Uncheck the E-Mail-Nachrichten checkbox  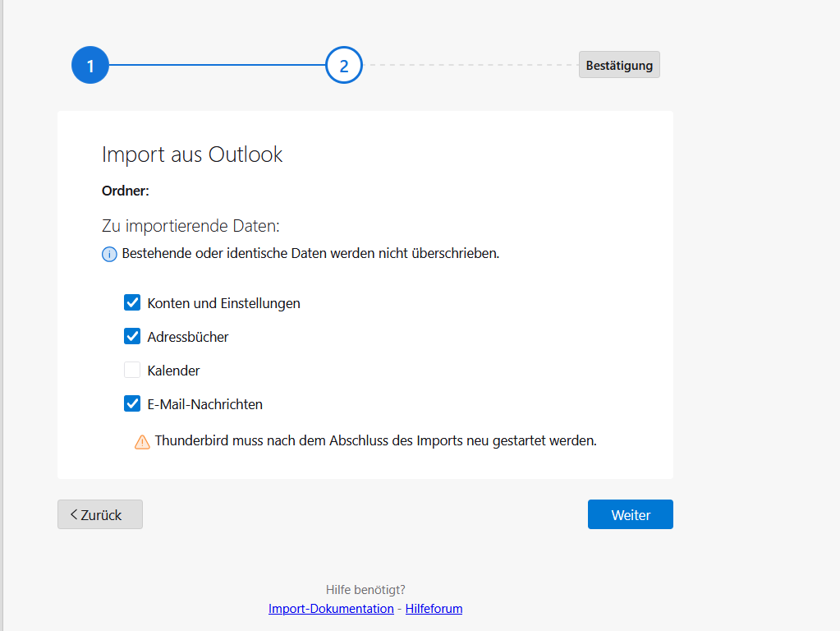pos(132,403)
